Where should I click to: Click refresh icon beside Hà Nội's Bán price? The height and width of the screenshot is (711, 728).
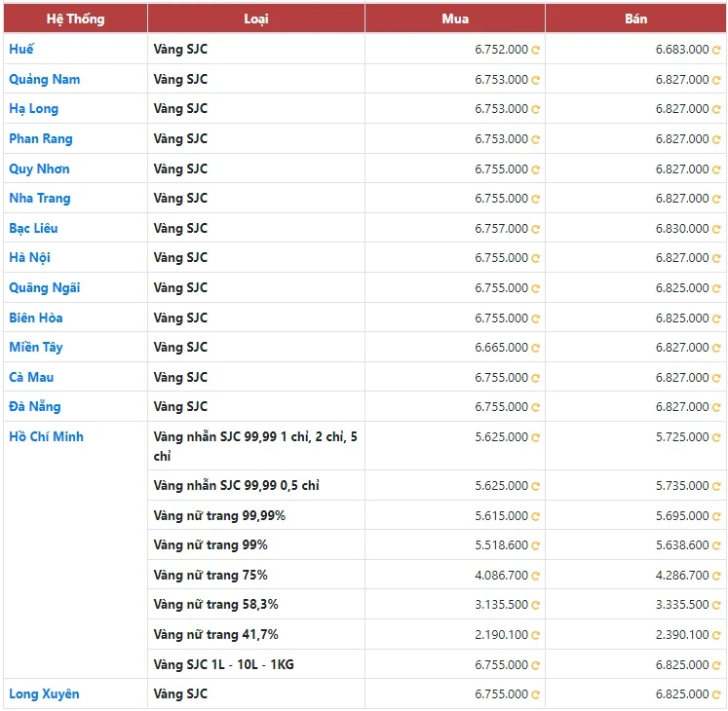[716, 258]
